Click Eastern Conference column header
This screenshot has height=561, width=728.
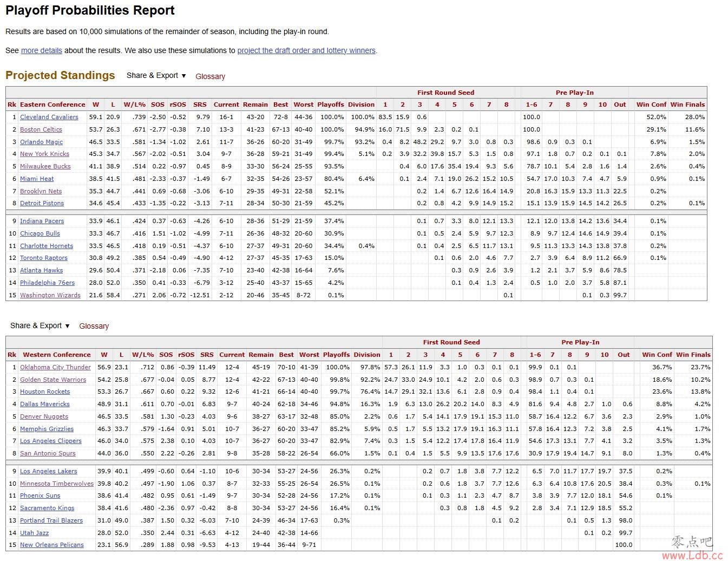point(53,105)
